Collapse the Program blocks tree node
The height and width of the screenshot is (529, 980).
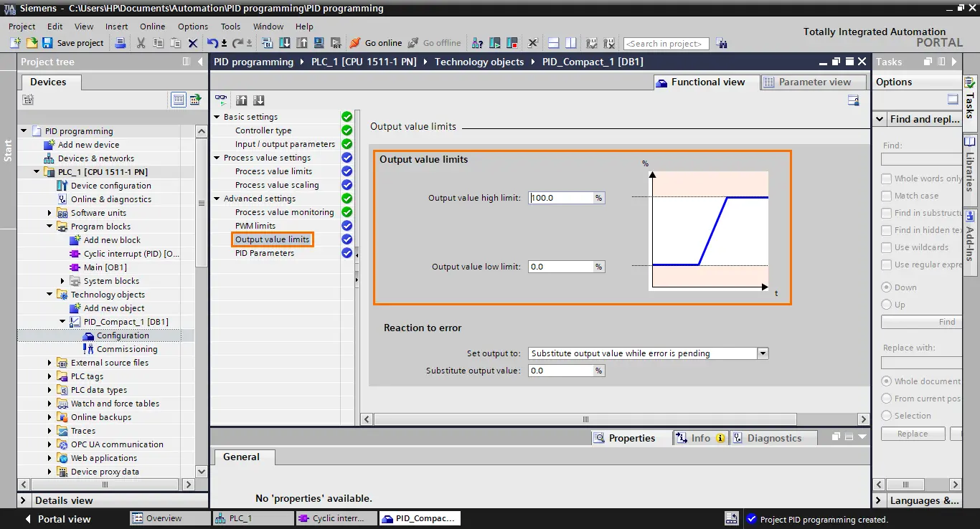pyautogui.click(x=50, y=227)
